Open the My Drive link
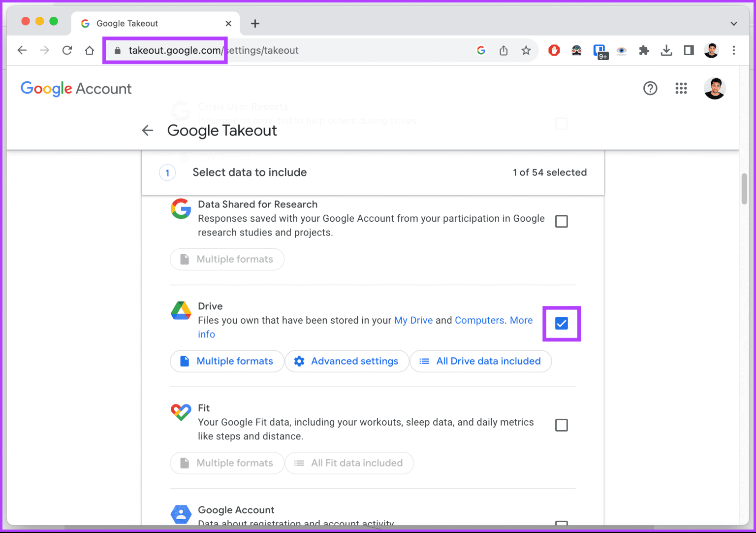The image size is (756, 533). [x=413, y=320]
